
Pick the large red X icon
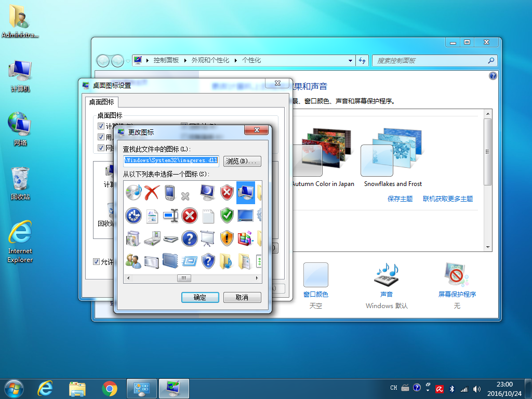click(x=152, y=192)
